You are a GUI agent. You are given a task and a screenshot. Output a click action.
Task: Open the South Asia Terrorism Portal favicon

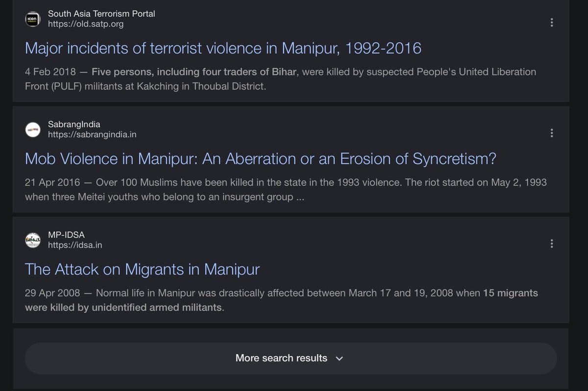(x=32, y=19)
